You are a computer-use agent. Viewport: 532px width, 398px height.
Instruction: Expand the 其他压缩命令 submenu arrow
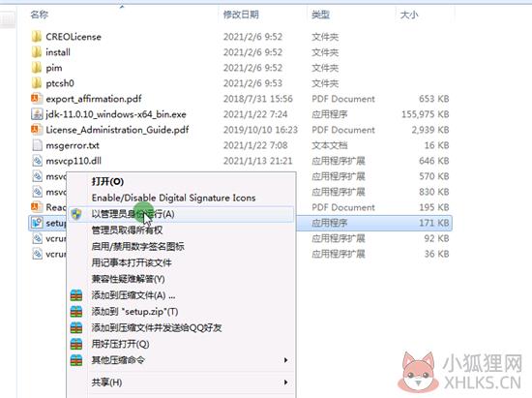[x=285, y=360]
